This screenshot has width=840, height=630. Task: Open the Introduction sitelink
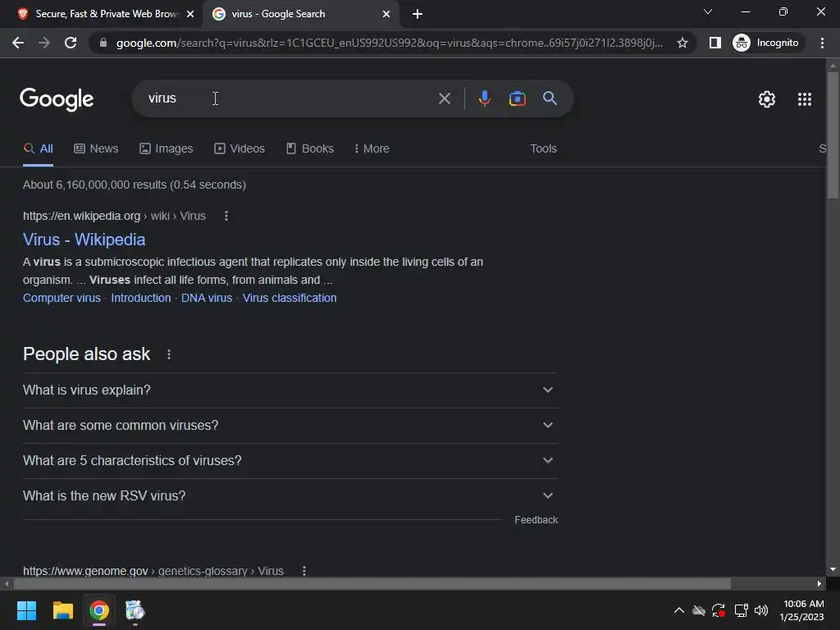click(141, 298)
